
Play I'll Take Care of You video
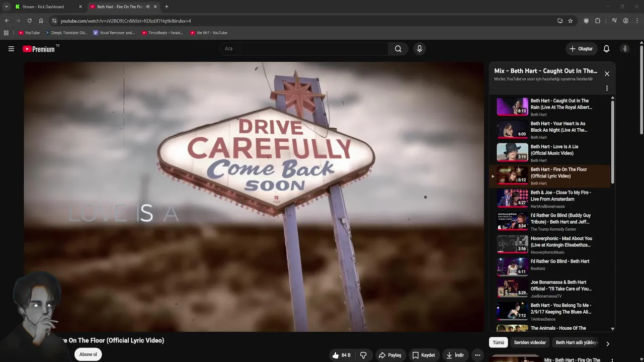pos(512,288)
